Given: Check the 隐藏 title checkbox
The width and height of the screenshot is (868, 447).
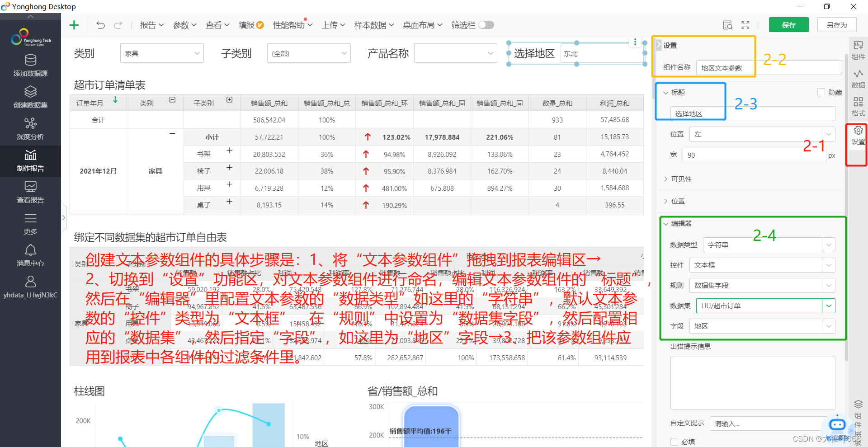Looking at the screenshot, I should coord(821,92).
